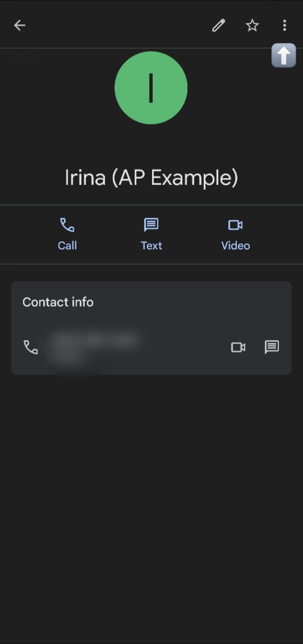Tap the blue Video camera icon

235,225
